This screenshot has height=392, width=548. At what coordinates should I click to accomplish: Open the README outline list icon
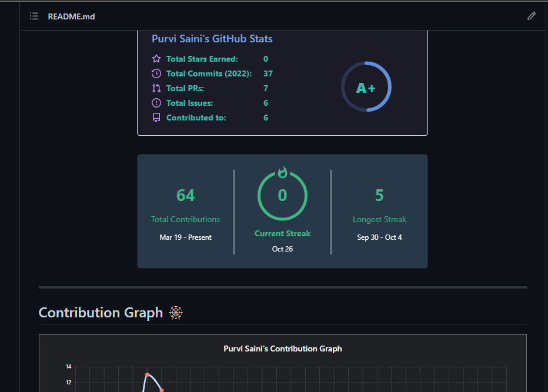(34, 16)
